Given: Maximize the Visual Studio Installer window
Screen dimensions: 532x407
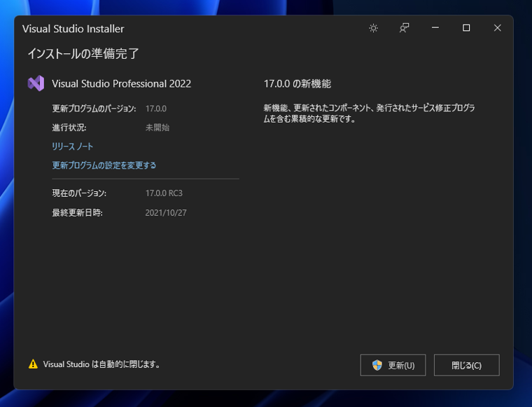Looking at the screenshot, I should pos(466,28).
